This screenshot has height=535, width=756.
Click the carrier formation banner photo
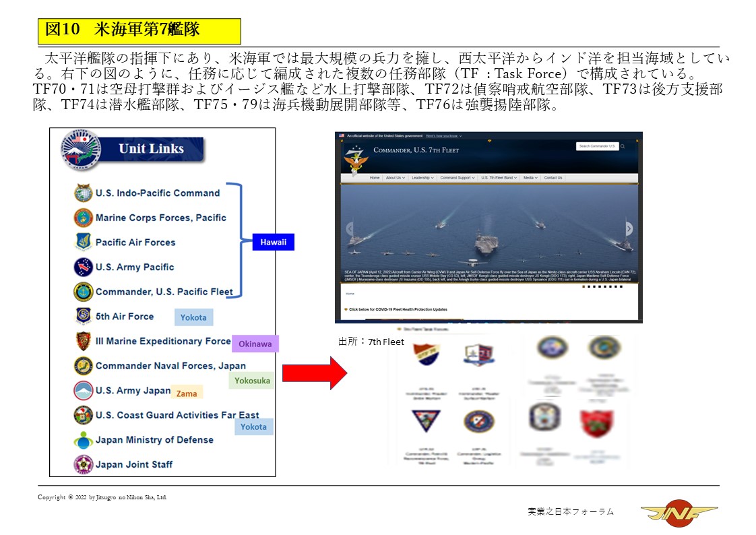[489, 233]
